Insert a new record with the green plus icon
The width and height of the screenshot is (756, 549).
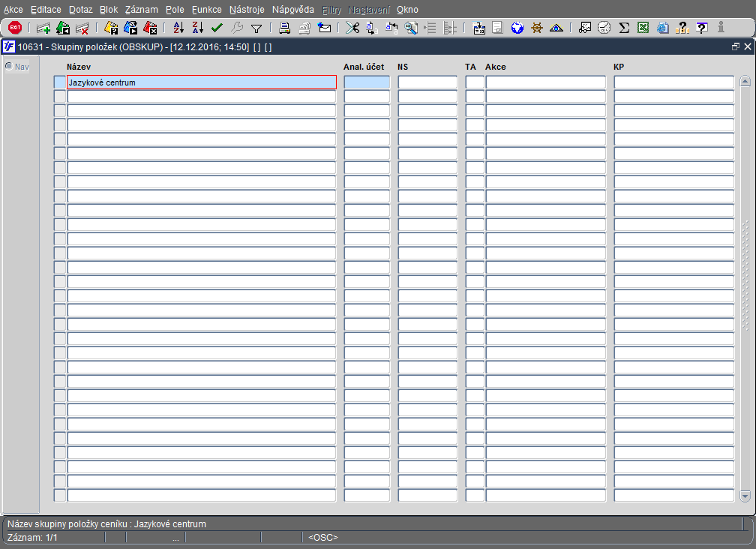coord(43,28)
